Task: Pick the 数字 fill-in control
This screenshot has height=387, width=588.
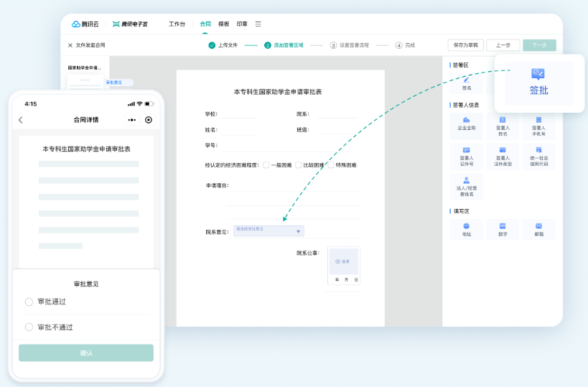Action: point(503,230)
